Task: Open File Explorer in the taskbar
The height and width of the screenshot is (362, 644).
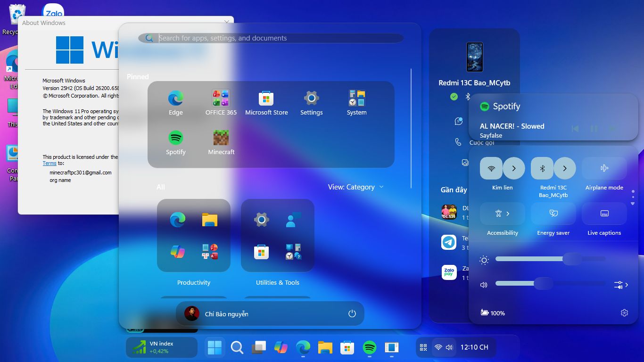Action: [x=325, y=348]
